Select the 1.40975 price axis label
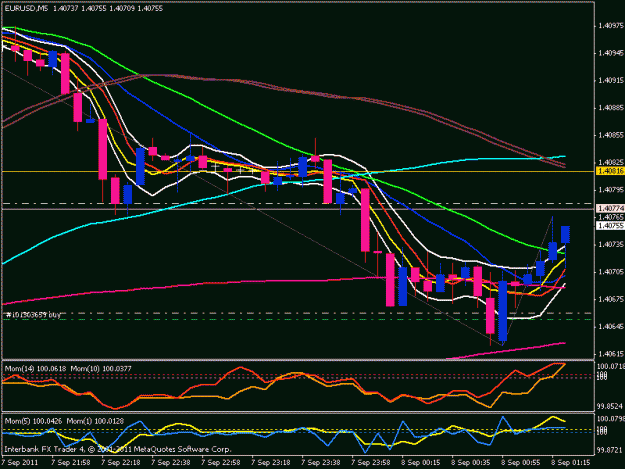This screenshot has width=625, height=469. (611, 26)
